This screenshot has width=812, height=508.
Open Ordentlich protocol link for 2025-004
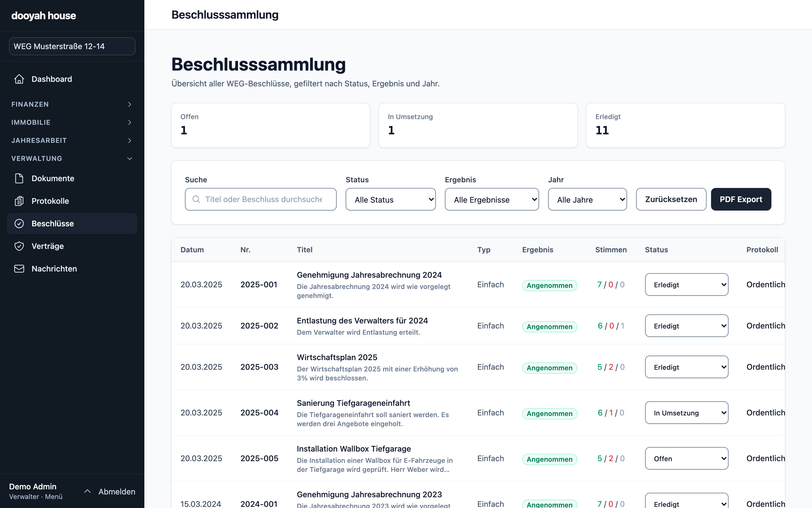(765, 413)
